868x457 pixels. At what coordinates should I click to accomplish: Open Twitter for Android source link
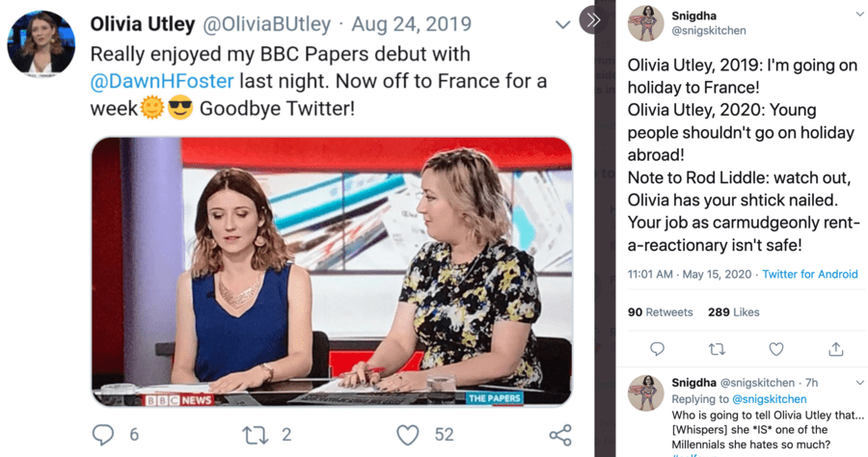(809, 275)
